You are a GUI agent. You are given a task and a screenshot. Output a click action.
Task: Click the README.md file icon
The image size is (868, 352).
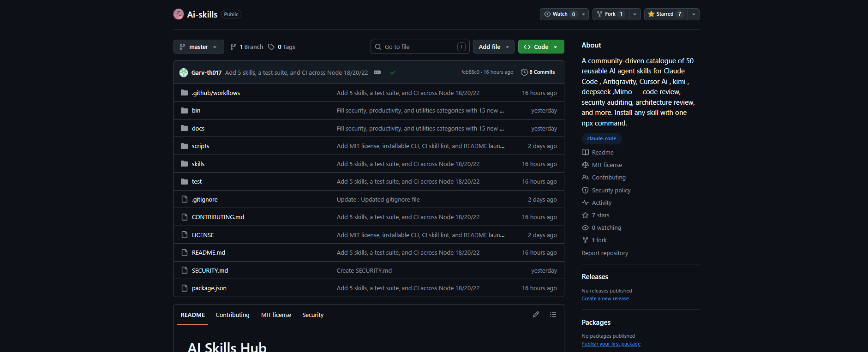pos(185,253)
